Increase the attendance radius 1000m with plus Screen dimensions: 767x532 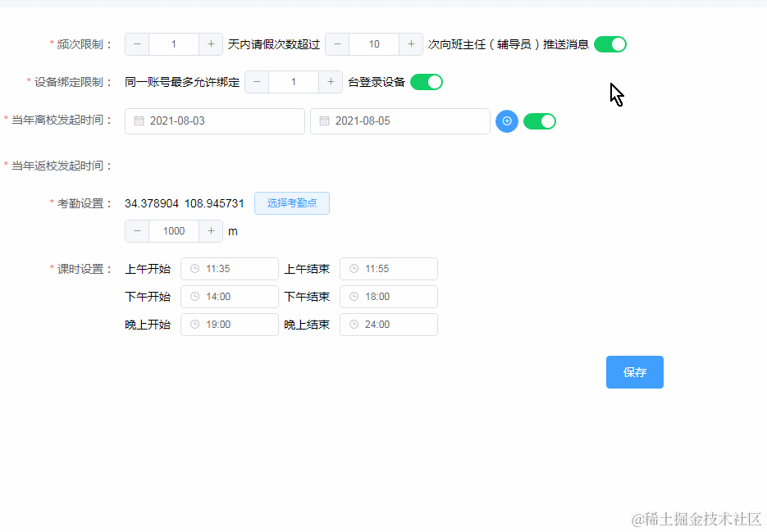[x=210, y=230]
